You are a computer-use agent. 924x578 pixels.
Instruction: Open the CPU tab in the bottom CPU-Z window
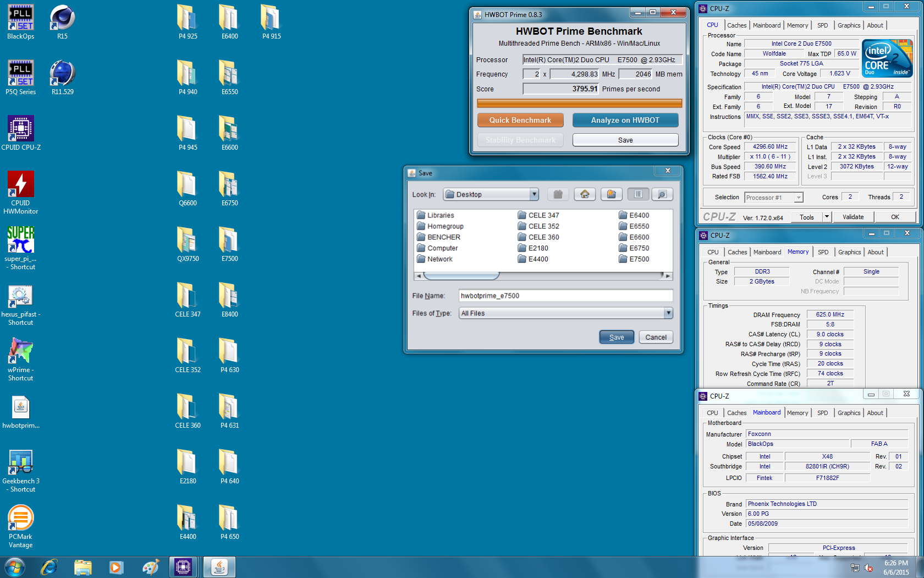pos(712,413)
